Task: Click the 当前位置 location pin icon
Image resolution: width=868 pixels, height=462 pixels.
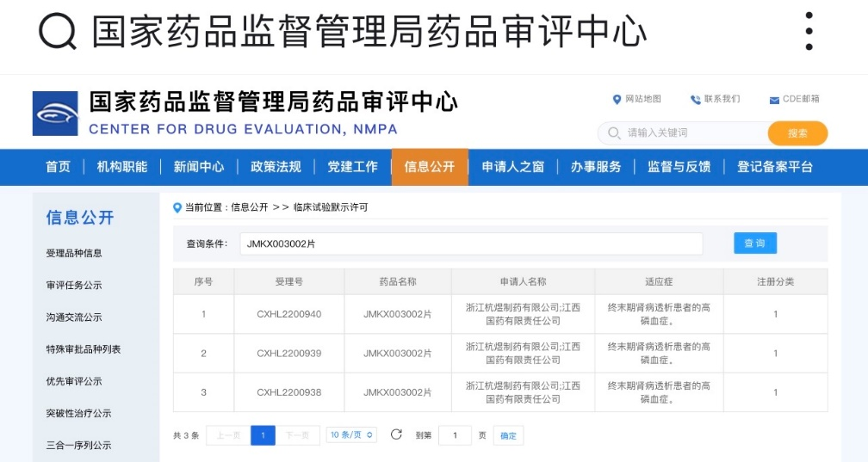Action: [177, 208]
